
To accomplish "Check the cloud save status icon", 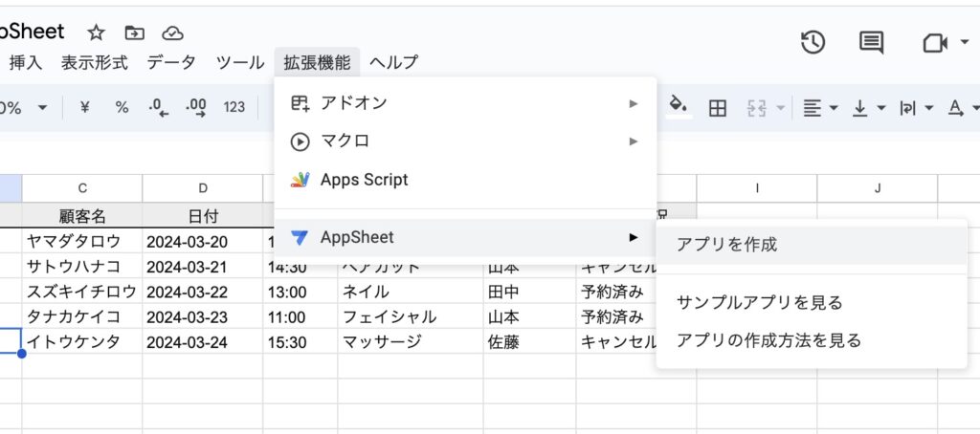I will (172, 33).
